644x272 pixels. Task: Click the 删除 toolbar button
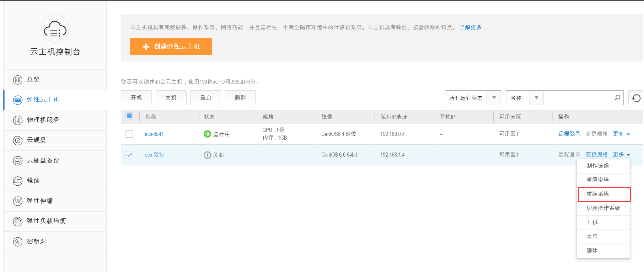point(240,98)
